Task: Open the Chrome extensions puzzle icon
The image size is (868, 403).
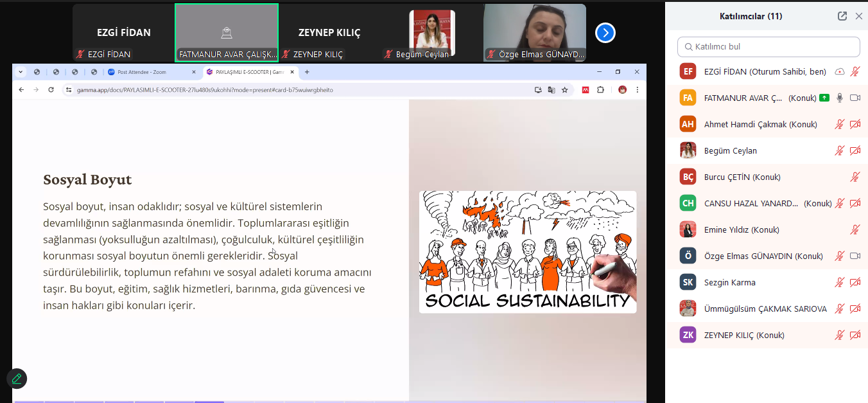Action: coord(601,90)
